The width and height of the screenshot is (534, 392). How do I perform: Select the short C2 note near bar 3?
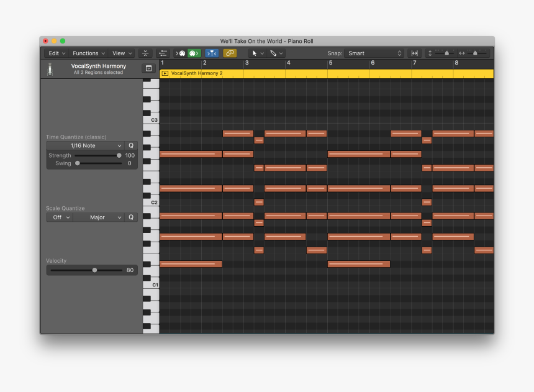click(259, 203)
